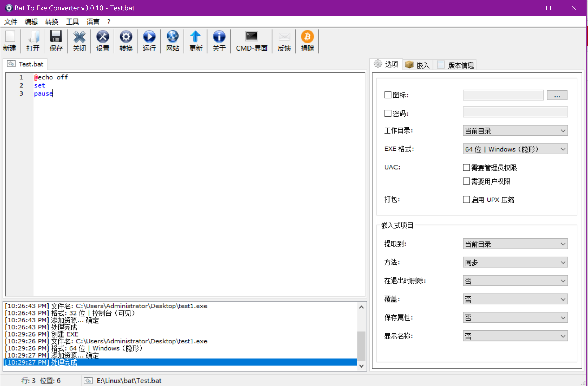Start conversion with the 转换 icon
588x386 pixels.
pyautogui.click(x=126, y=41)
